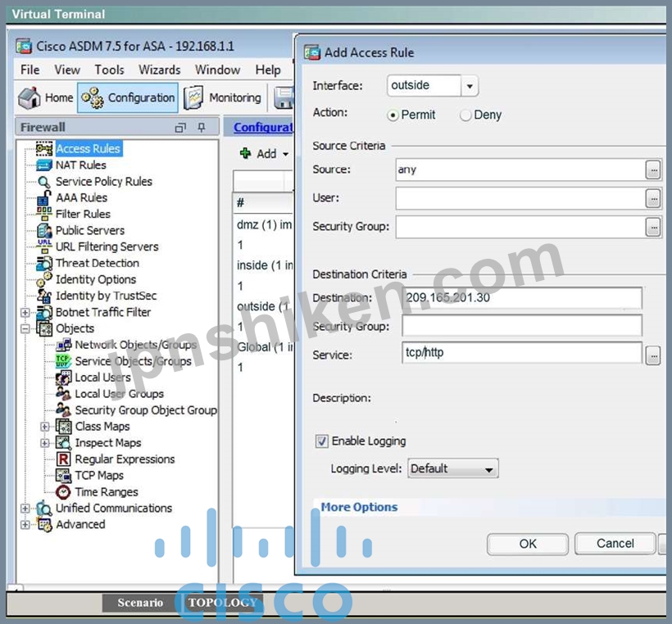Open the Inspect Maps icon

point(64,443)
